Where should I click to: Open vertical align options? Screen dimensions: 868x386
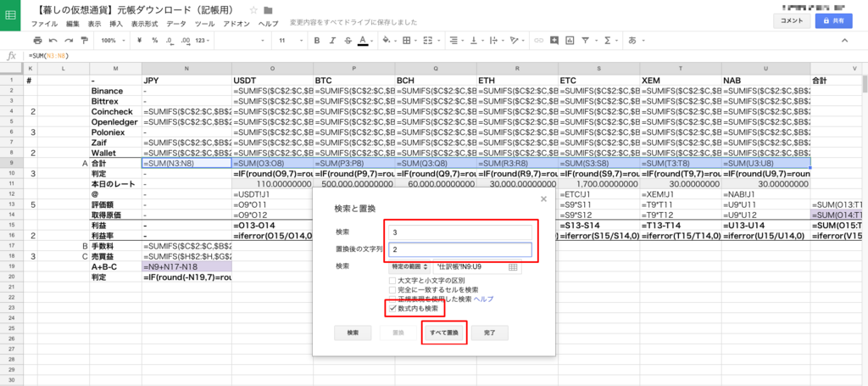point(476,41)
